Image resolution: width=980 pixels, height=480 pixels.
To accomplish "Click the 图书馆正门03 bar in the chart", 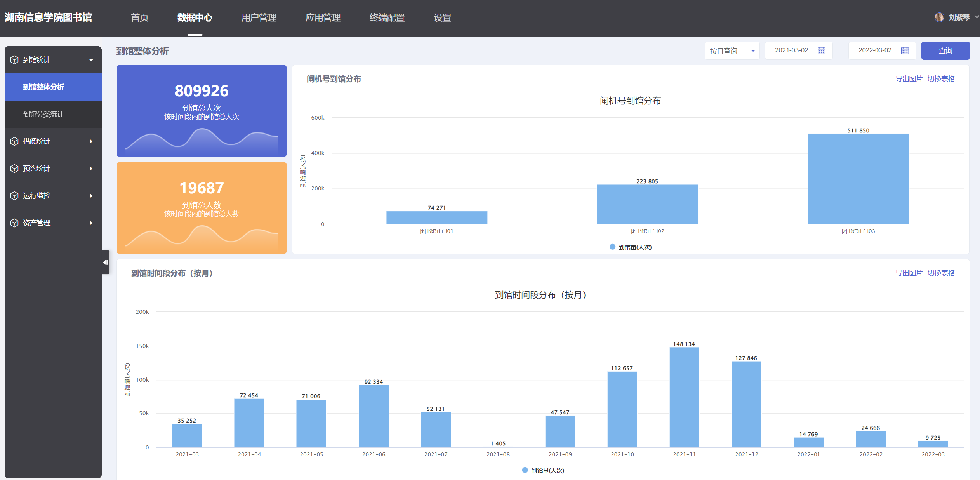I will tap(858, 179).
